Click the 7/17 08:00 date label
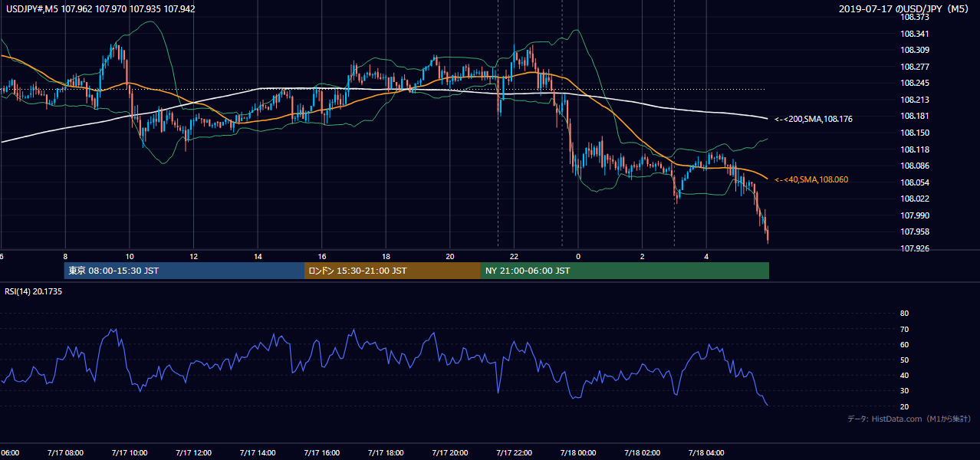This screenshot has width=980, height=460. click(x=65, y=453)
